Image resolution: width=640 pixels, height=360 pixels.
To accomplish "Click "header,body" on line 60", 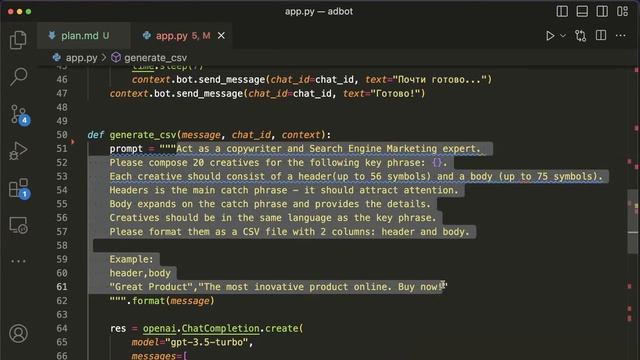I will coord(140,273).
